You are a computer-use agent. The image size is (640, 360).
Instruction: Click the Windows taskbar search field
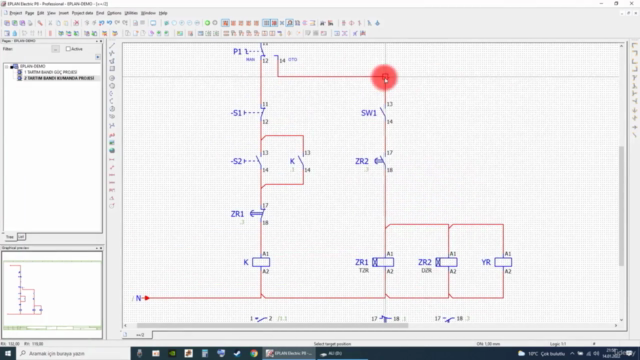[x=73, y=353]
